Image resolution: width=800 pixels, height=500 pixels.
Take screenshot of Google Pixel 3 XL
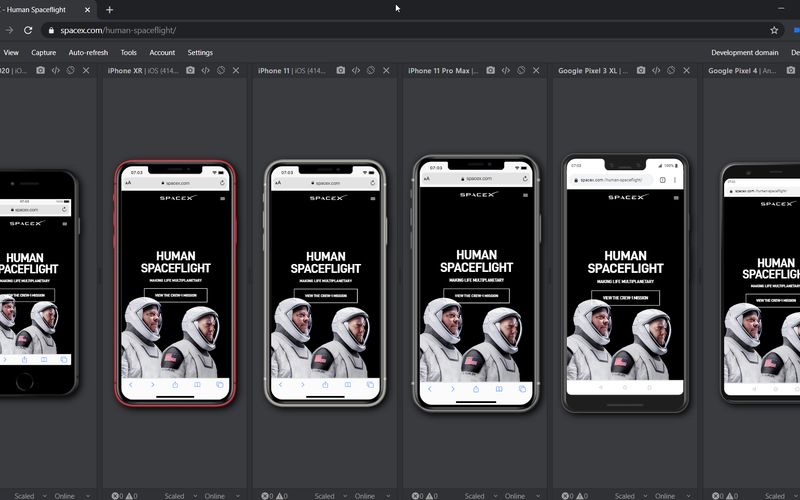click(641, 70)
